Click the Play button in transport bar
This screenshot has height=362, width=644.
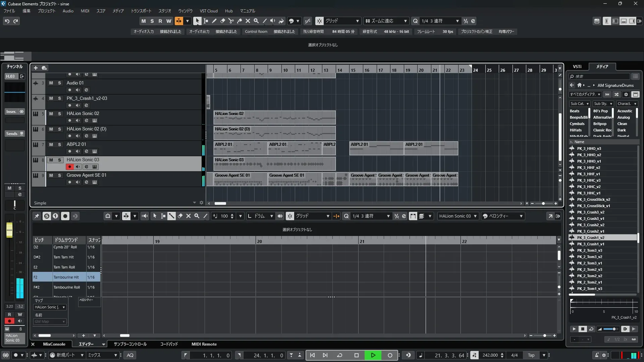373,355
